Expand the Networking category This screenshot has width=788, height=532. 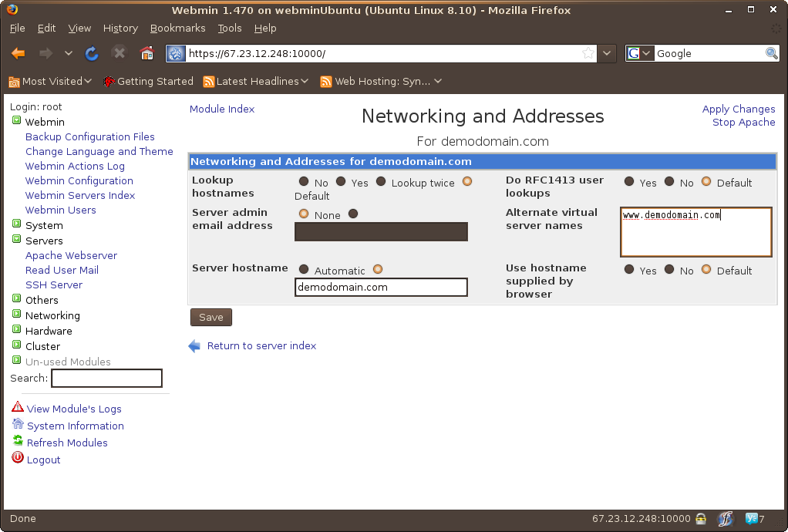(x=17, y=314)
